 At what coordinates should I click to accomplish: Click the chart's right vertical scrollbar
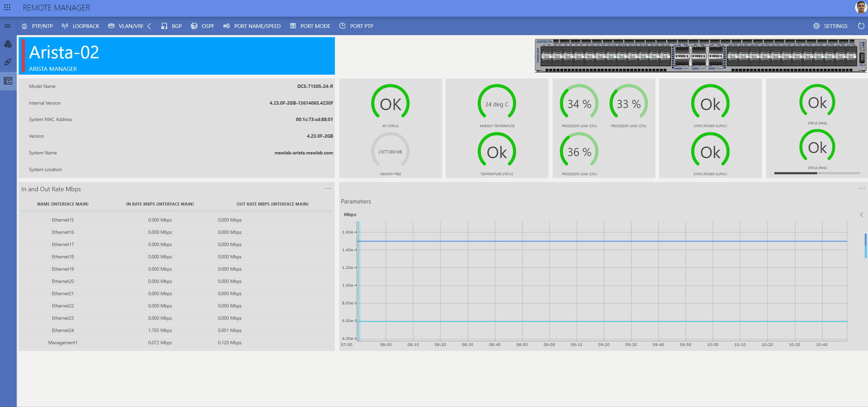(x=865, y=245)
